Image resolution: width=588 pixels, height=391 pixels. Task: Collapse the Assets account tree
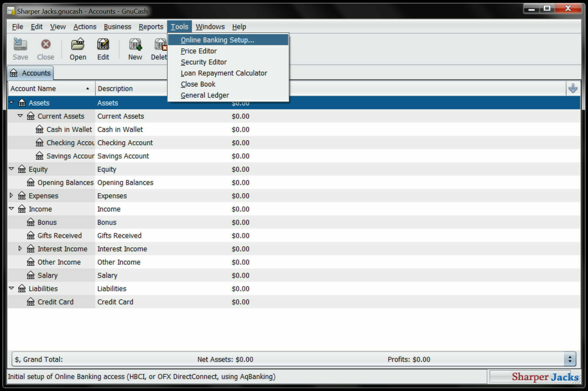click(11, 102)
